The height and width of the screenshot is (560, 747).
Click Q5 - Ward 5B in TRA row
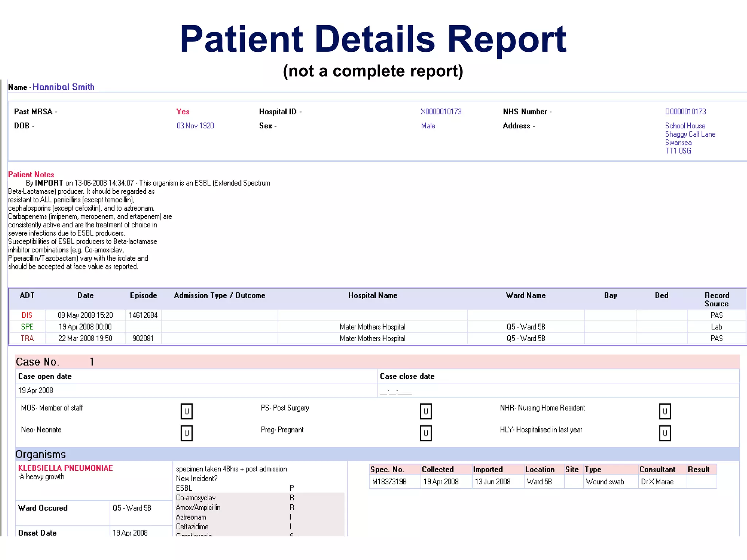pyautogui.click(x=526, y=338)
